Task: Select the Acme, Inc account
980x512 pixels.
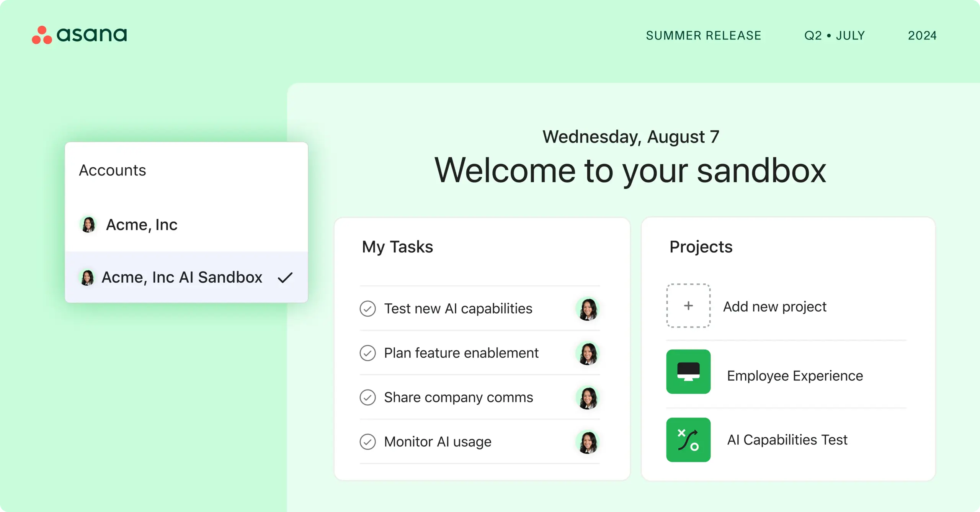Action: 186,224
